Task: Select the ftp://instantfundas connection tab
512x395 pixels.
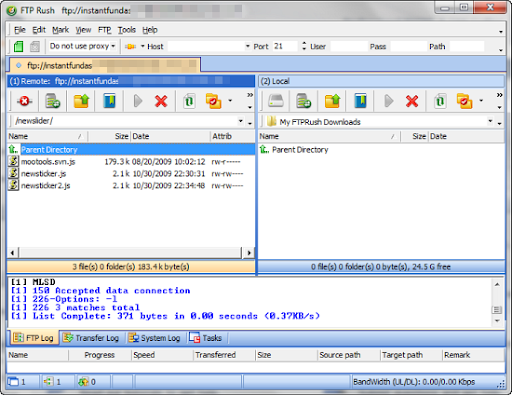Action: pyautogui.click(x=105, y=65)
